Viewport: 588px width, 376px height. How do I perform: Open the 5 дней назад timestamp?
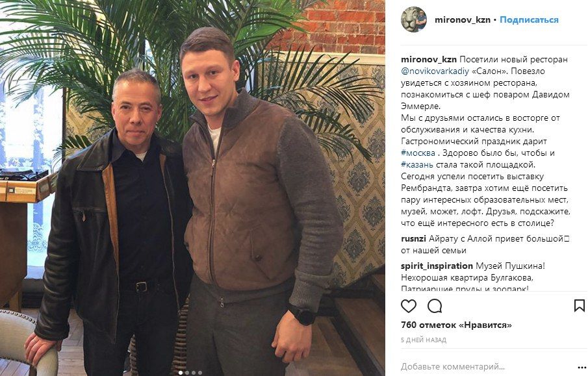pos(424,340)
